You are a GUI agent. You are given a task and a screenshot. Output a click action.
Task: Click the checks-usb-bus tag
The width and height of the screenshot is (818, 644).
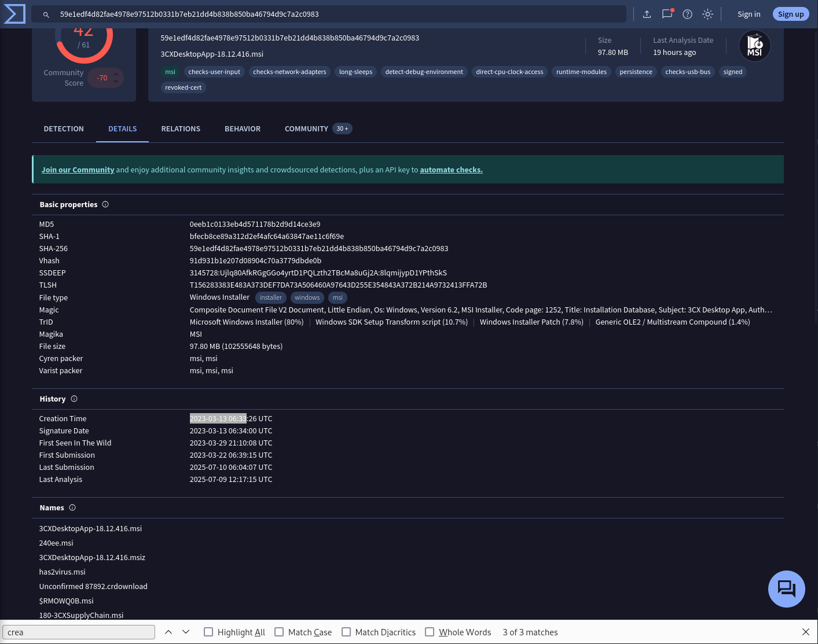[688, 72]
